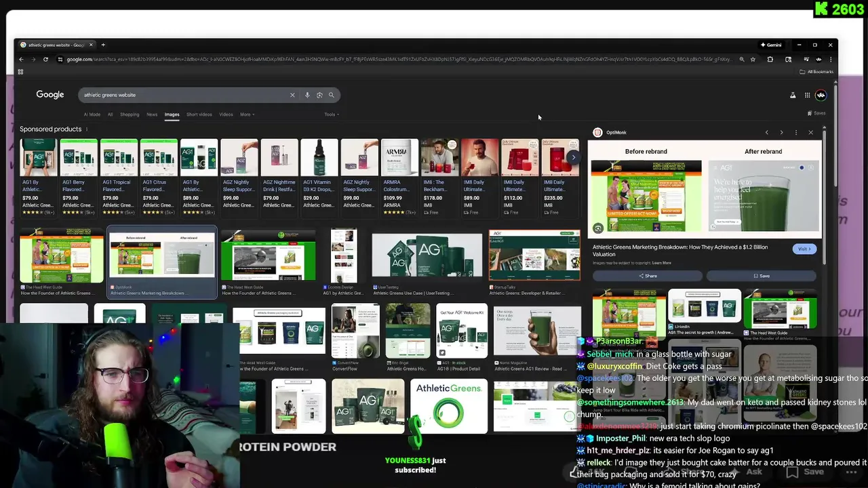The height and width of the screenshot is (488, 868).
Task: Visit the Athletic Greens Marketing Breakdown page
Action: (x=804, y=249)
